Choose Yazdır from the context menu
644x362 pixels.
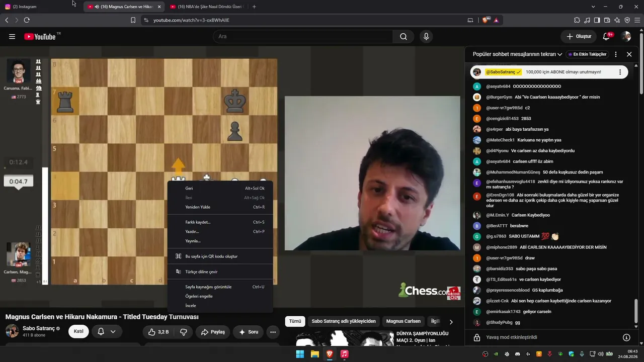(x=220, y=232)
